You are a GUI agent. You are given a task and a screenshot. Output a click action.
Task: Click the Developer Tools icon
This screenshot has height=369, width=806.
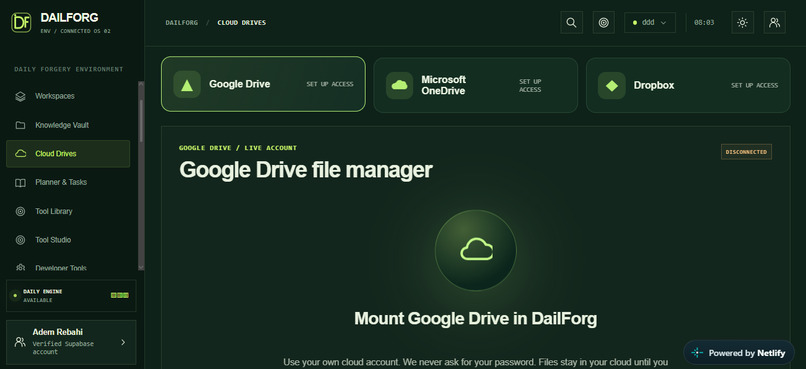coord(20,268)
